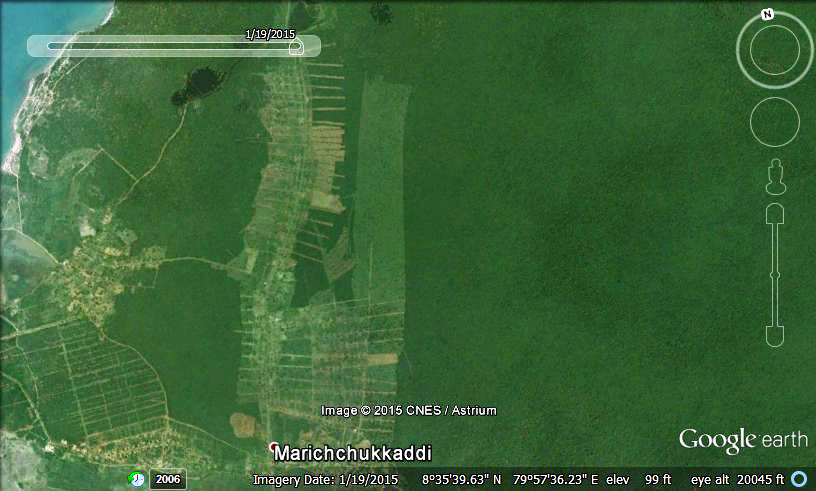Screen dimensions: 816x491
Task: Click the 2006 historical imagery year button
Action: click(168, 479)
